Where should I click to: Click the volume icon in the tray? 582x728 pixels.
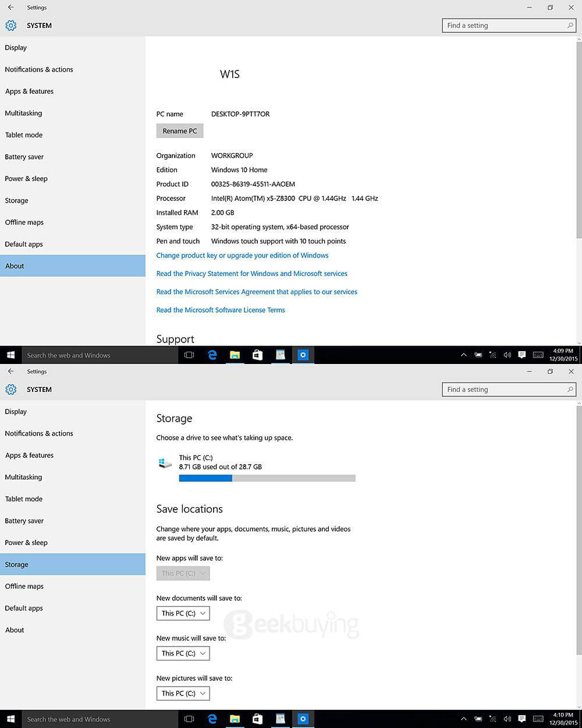tap(507, 719)
